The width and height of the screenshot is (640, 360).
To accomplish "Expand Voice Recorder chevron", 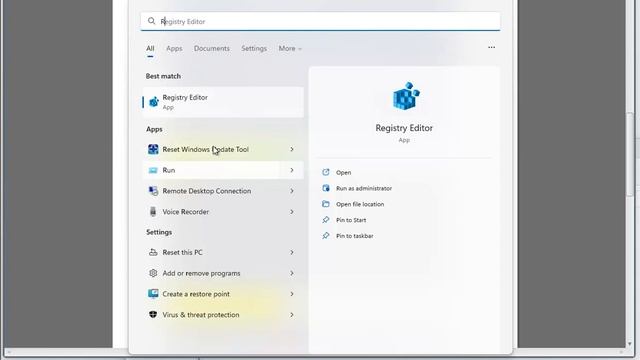I will tap(292, 212).
